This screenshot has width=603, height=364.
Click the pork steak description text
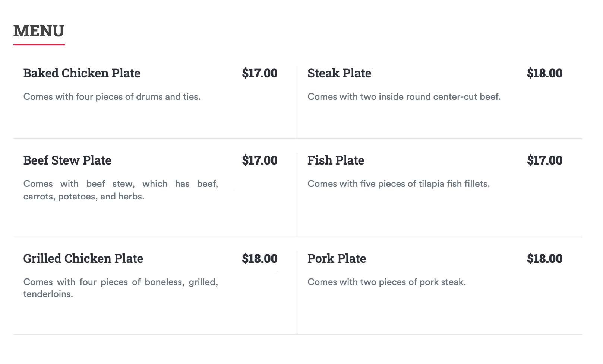386,282
